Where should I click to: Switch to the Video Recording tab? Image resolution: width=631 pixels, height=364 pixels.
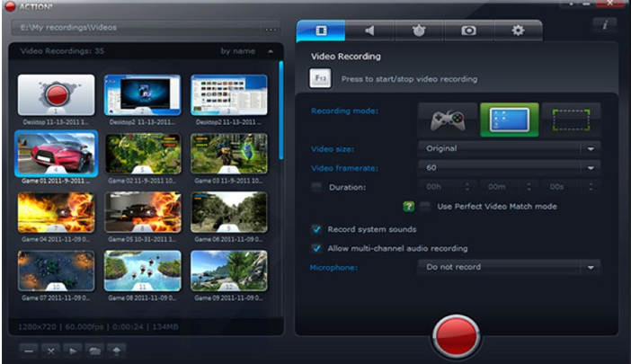pyautogui.click(x=321, y=30)
